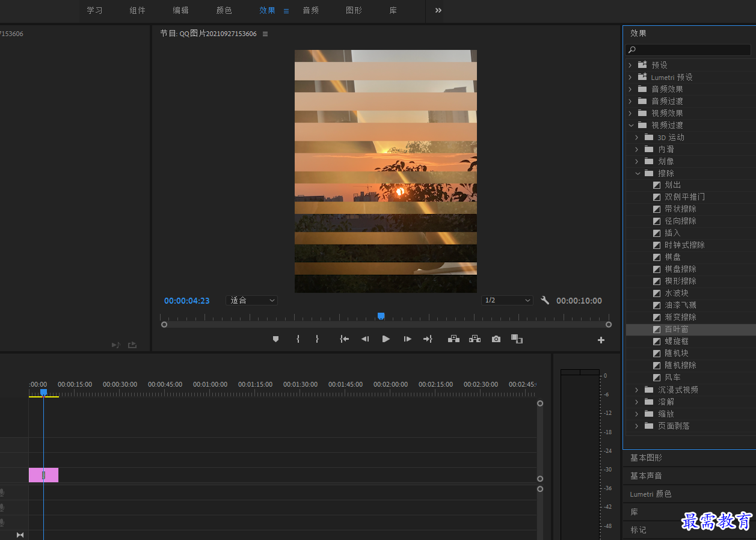This screenshot has height=540, width=756.
Task: Click the effects search field
Action: (688, 50)
